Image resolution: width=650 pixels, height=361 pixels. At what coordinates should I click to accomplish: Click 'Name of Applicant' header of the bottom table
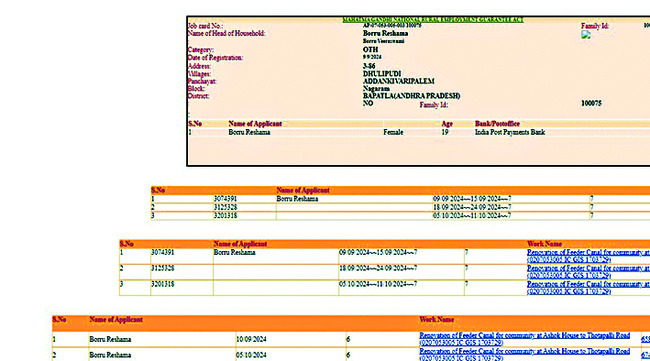(x=116, y=320)
